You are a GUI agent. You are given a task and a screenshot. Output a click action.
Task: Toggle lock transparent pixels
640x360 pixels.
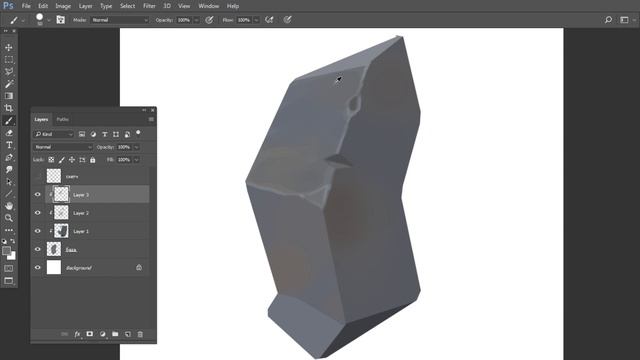(x=51, y=160)
